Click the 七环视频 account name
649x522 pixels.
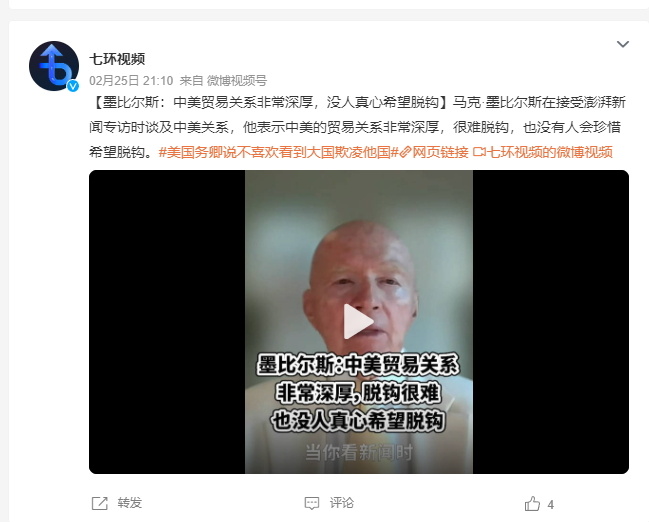117,59
